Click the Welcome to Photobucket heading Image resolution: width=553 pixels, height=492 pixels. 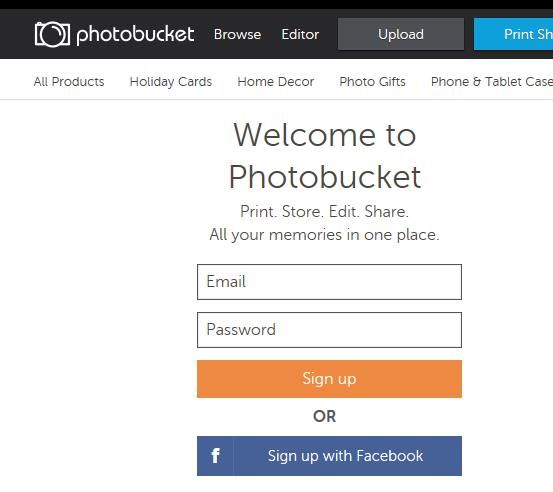325,156
